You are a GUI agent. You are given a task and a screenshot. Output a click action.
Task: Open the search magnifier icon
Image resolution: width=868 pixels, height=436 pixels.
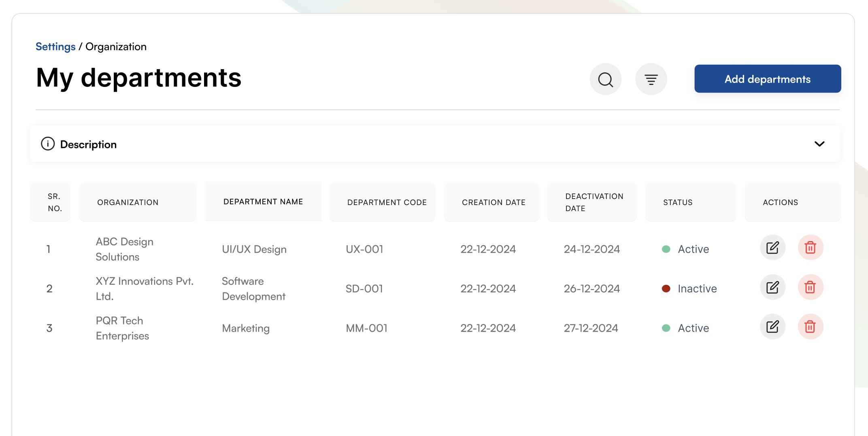point(605,79)
